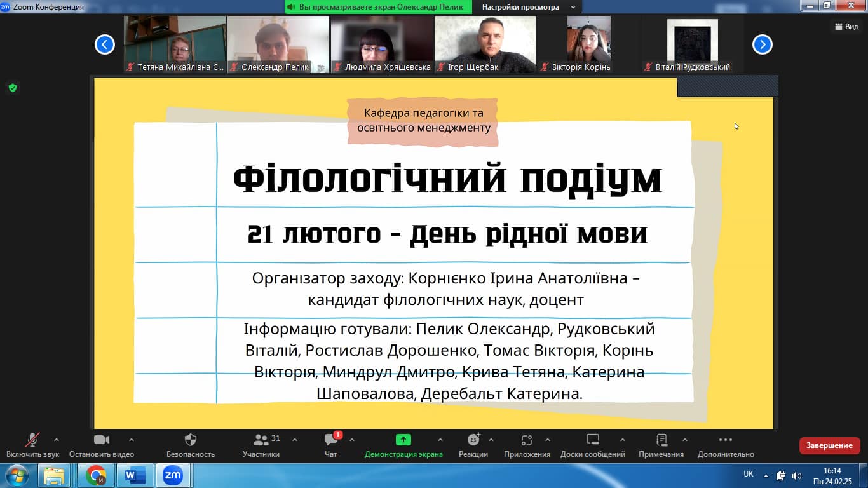Open Доски сообщений whiteboards
This screenshot has height=488, width=868.
[593, 445]
